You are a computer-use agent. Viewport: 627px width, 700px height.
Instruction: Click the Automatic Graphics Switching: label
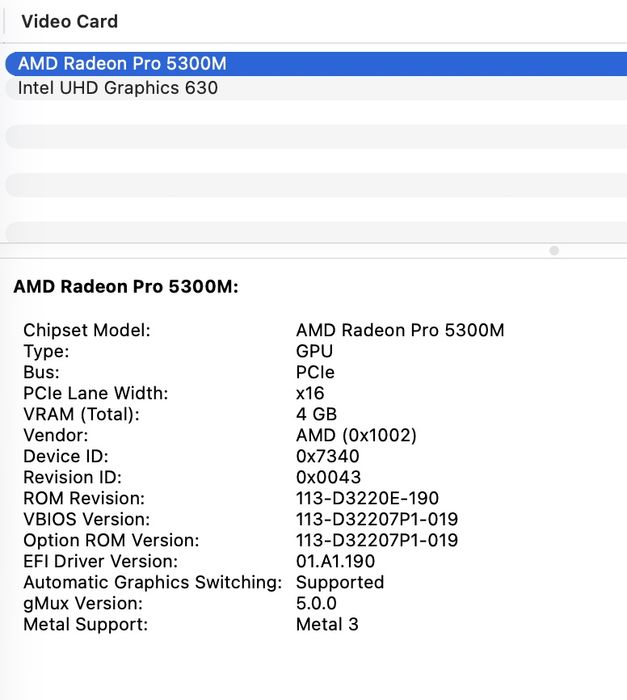tap(153, 582)
